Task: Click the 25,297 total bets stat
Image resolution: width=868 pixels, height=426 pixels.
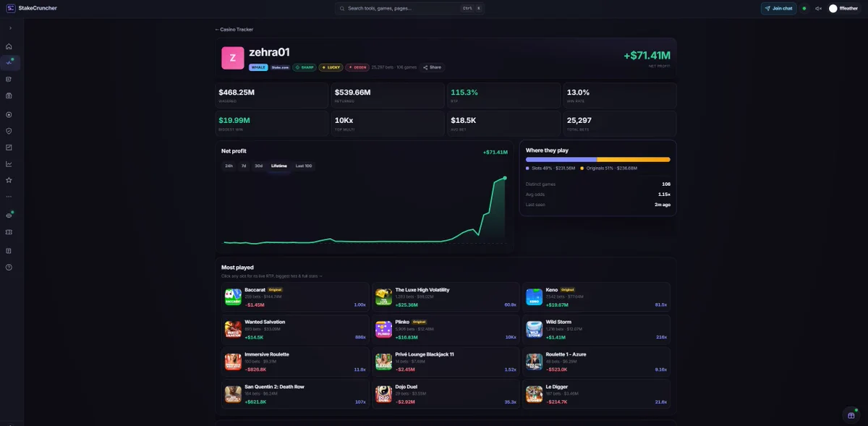Action: (x=619, y=124)
